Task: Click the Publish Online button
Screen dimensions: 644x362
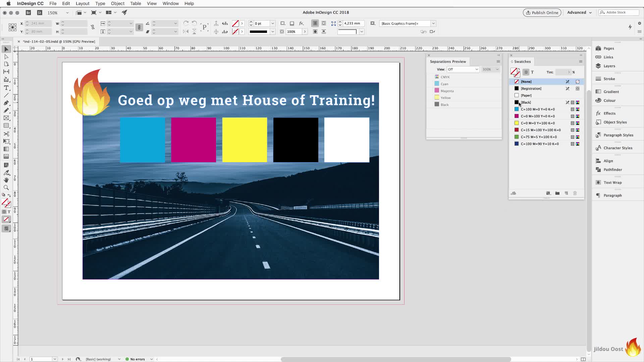Action: [x=542, y=12]
